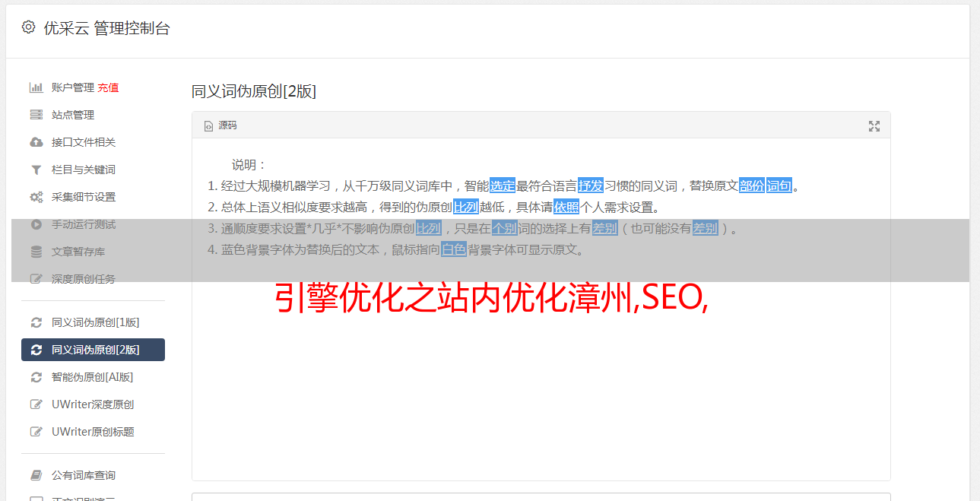Click the gears icon for 采集细节设置
980x501 pixels.
[36, 197]
